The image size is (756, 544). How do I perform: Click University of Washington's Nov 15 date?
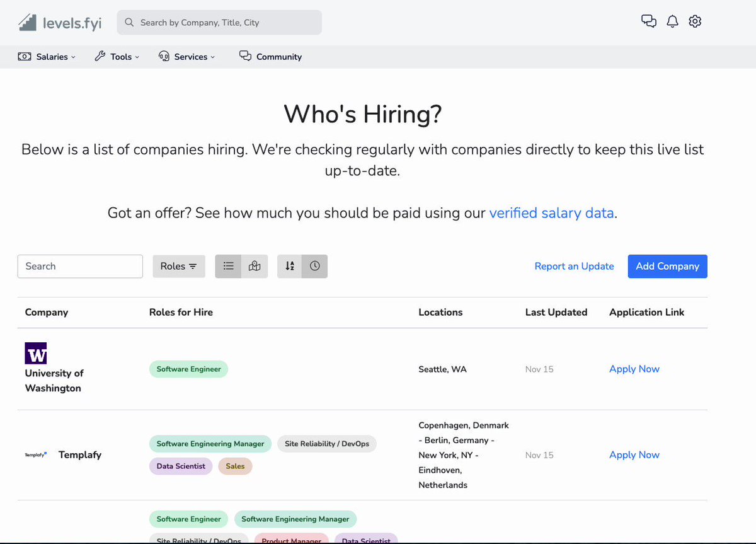point(539,369)
